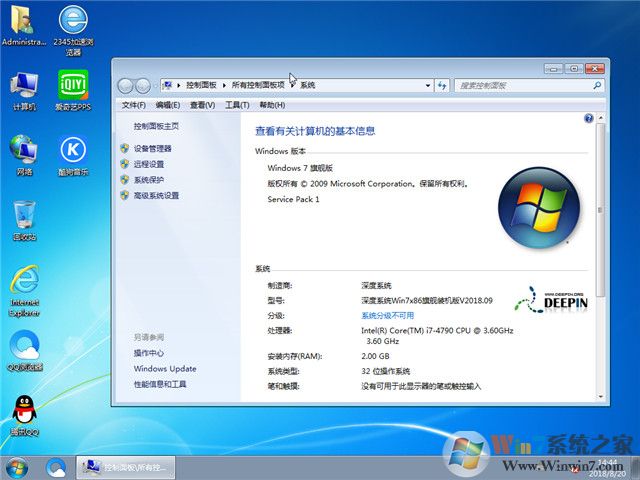
Task: Open QQ browser pinned on taskbar
Action: coord(56,468)
